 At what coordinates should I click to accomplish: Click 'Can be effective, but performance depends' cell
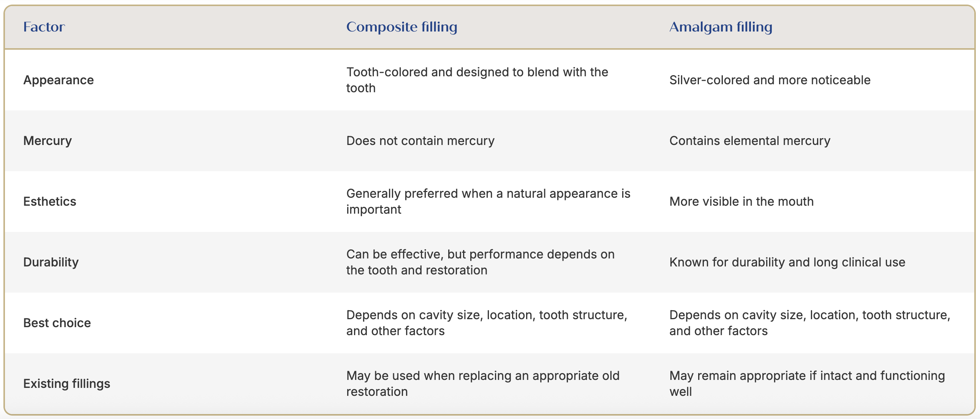click(x=480, y=262)
